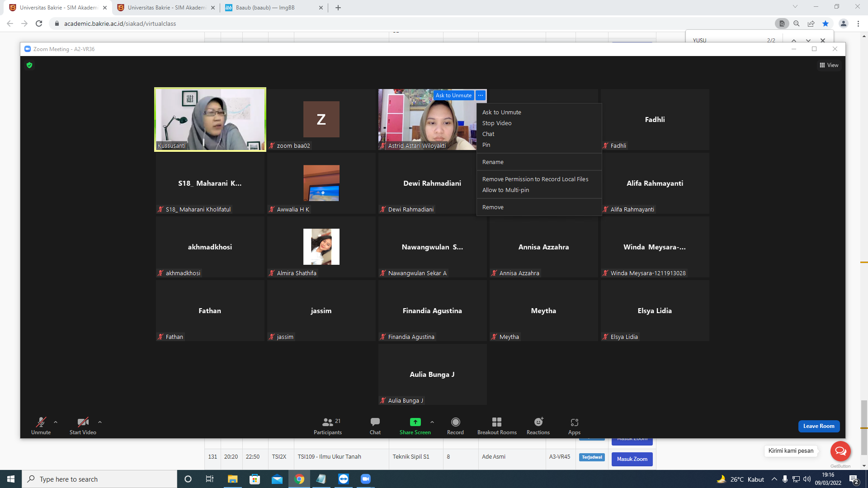Open the Mail app from taskbar

[x=277, y=479]
